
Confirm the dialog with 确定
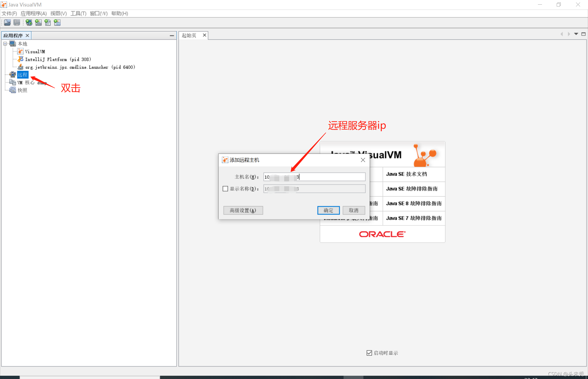[329, 210]
